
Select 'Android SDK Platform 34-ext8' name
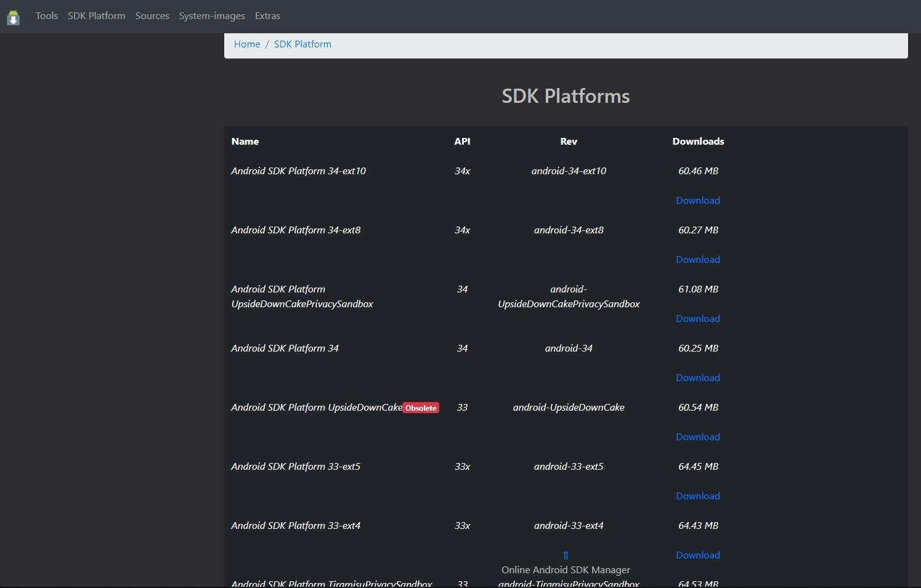click(x=296, y=230)
